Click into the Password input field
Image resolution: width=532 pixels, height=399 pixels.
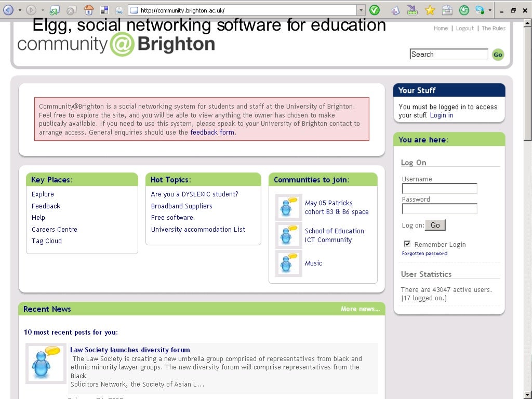[440, 209]
